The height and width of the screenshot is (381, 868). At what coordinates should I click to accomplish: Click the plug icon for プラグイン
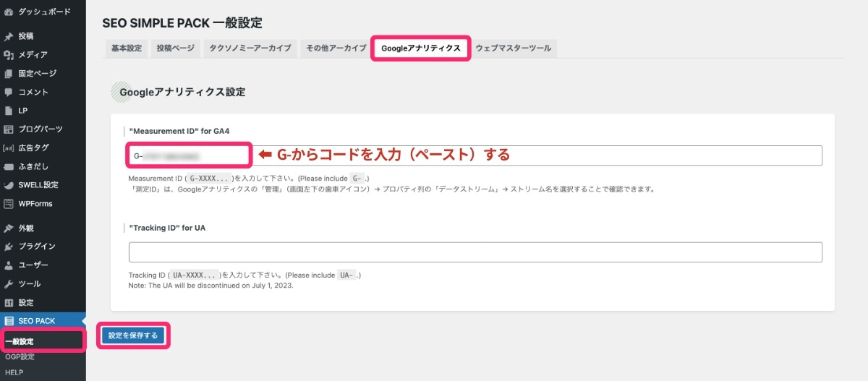point(9,247)
